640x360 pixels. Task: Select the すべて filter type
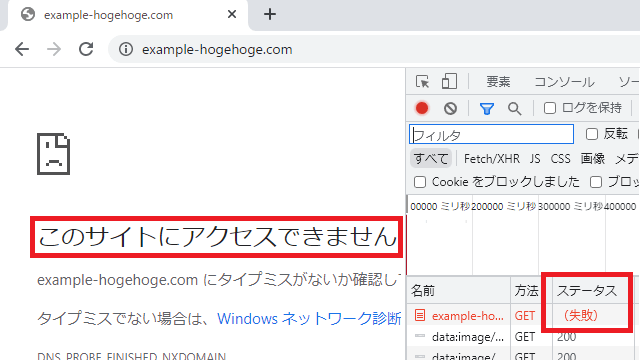[431, 158]
